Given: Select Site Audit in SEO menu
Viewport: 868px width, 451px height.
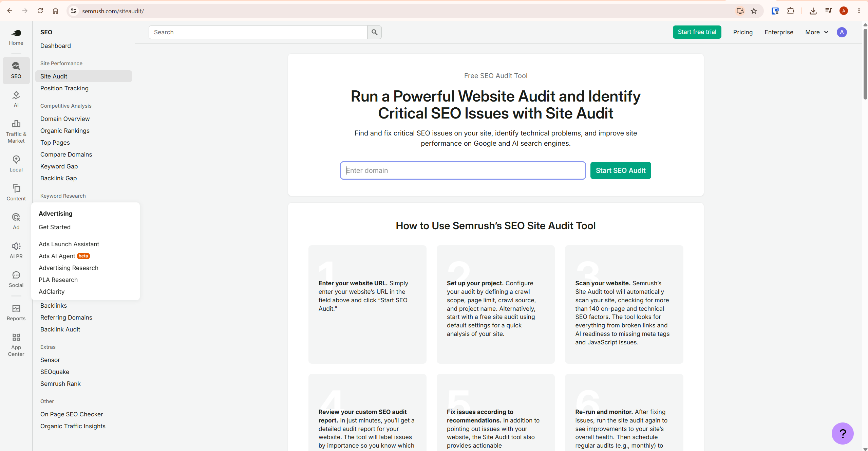Looking at the screenshot, I should [x=83, y=76].
